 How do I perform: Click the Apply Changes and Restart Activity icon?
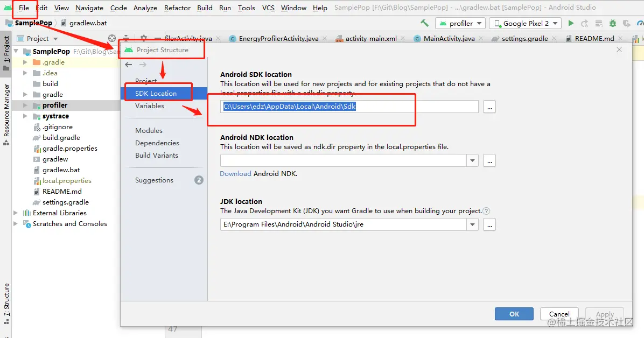(585, 23)
